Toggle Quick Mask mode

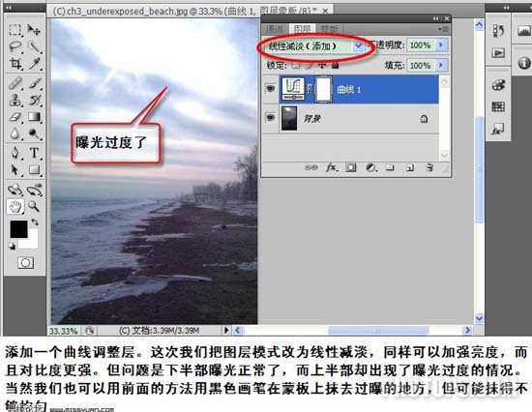[x=25, y=263]
